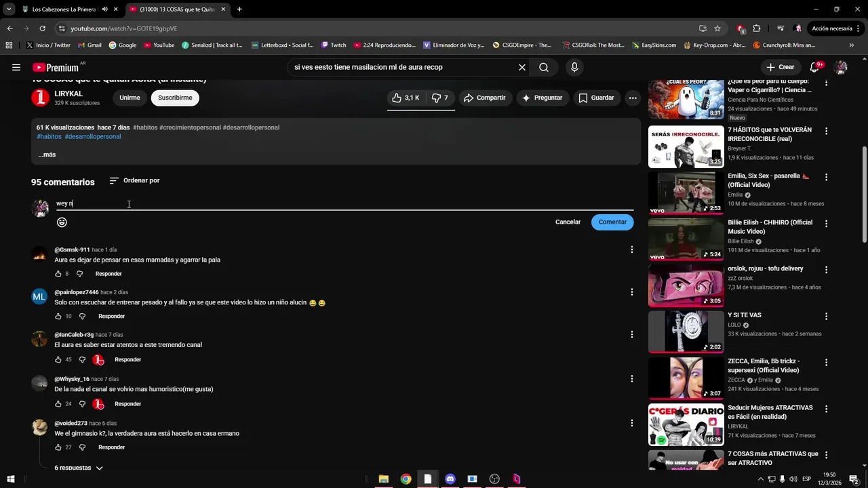
Task: Reply to @Gsmsk-911 with Responder
Action: coord(108,274)
